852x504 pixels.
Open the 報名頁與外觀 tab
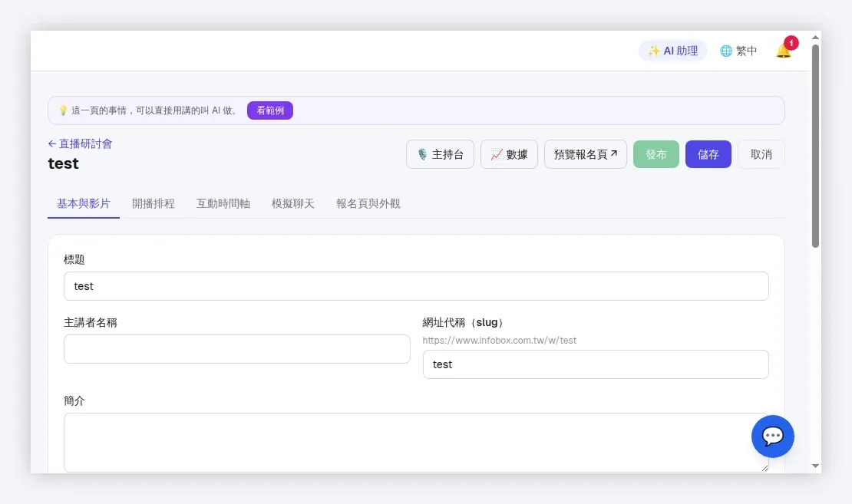tap(368, 203)
